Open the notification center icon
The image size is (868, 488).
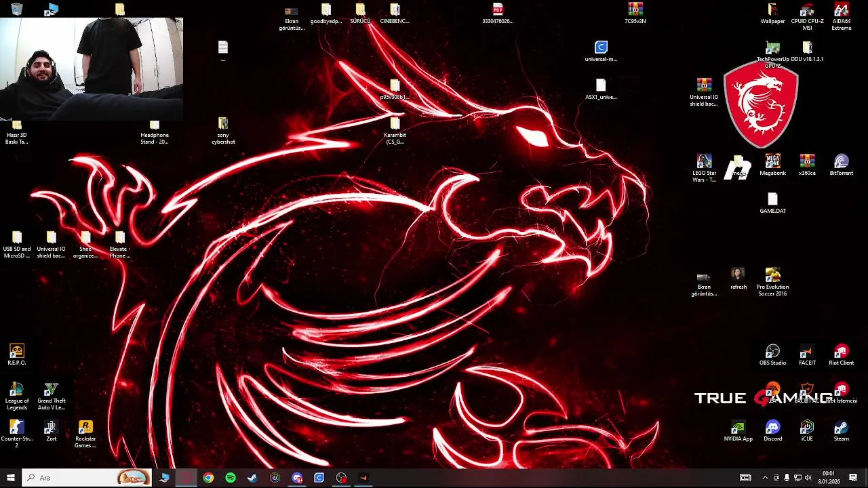[x=853, y=478]
